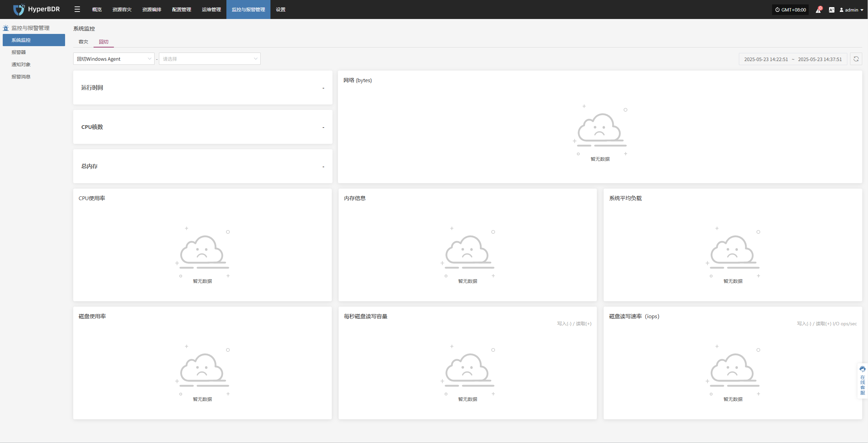Click the 系统监控 page heading
Viewport: 868px width, 443px height.
84,28
